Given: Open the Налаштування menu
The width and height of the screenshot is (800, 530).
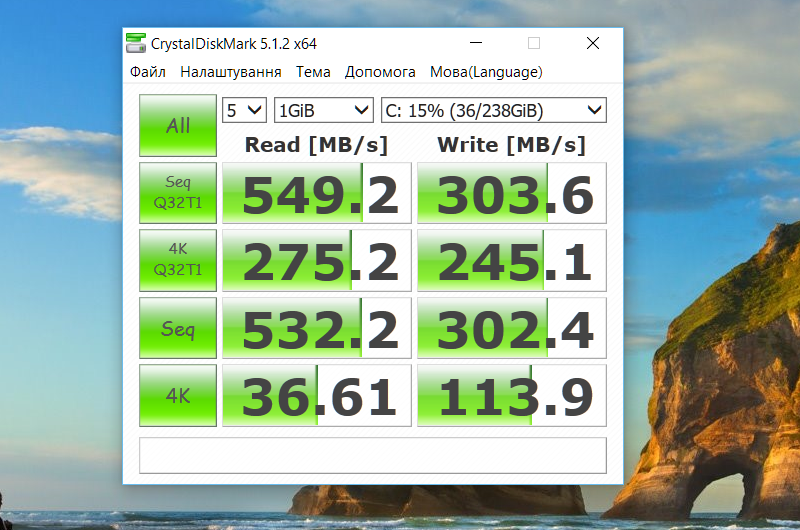Looking at the screenshot, I should (x=231, y=72).
